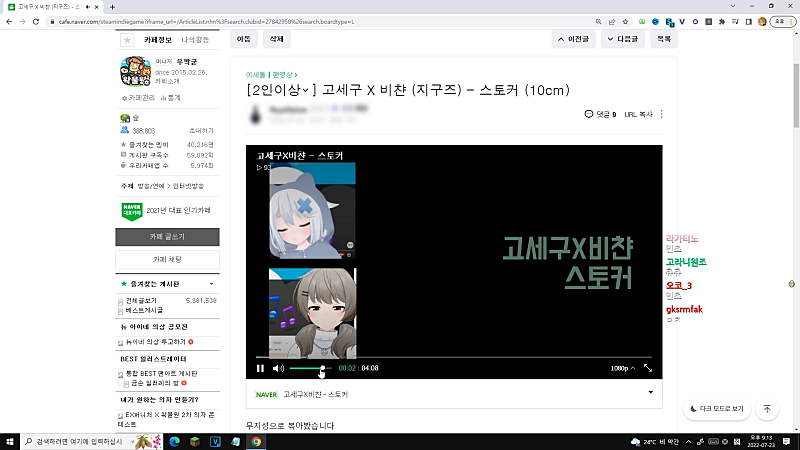Toggle the browser side panel icon
Viewport: 800px width, 450px height.
pyautogui.click(x=748, y=21)
